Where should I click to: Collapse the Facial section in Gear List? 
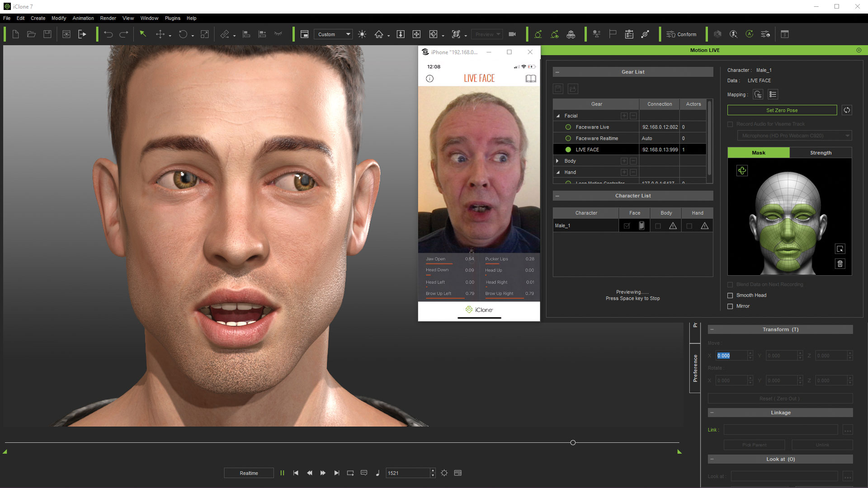(557, 116)
